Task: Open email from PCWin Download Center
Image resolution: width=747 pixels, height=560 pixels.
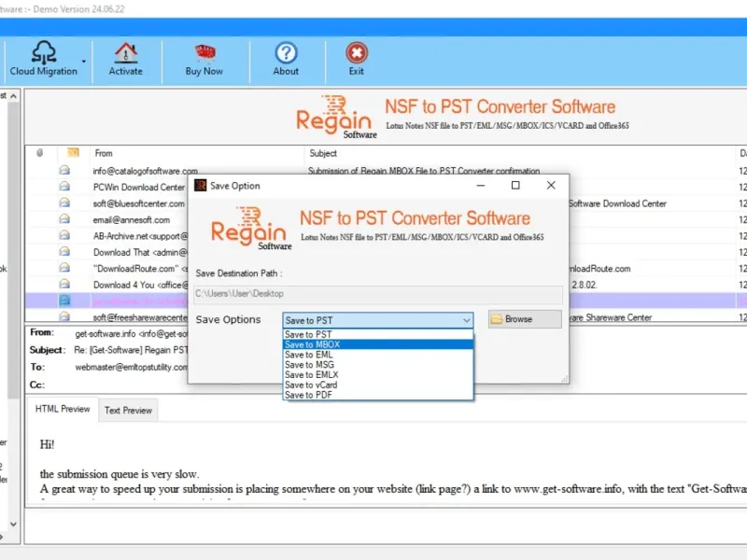Action: coord(138,188)
